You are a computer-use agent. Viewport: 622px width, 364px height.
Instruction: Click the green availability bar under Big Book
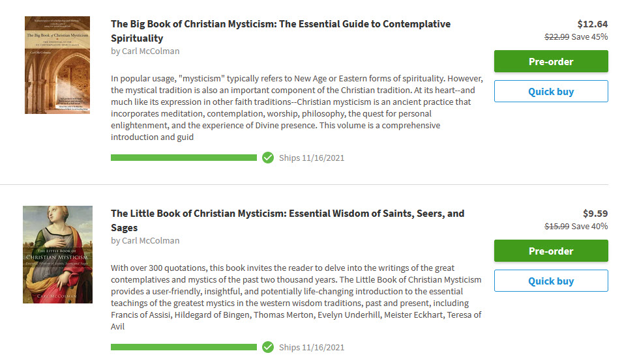click(184, 158)
